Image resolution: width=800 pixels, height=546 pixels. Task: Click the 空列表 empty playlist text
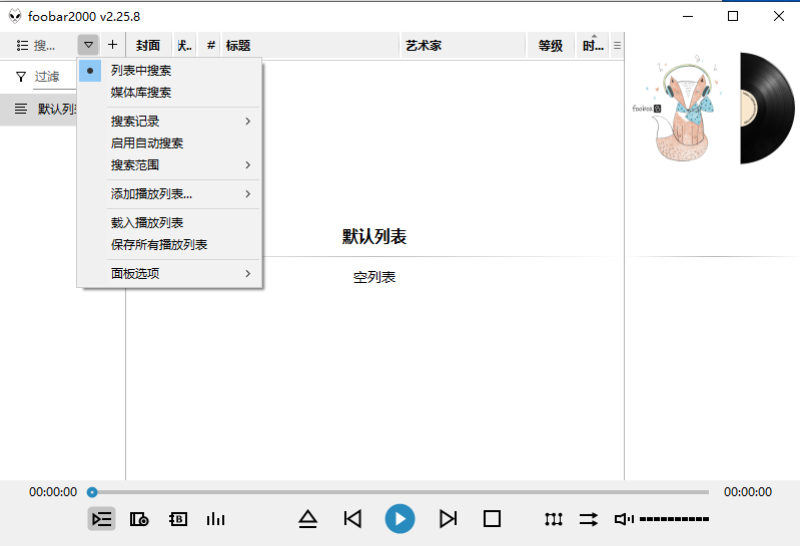coord(374,277)
